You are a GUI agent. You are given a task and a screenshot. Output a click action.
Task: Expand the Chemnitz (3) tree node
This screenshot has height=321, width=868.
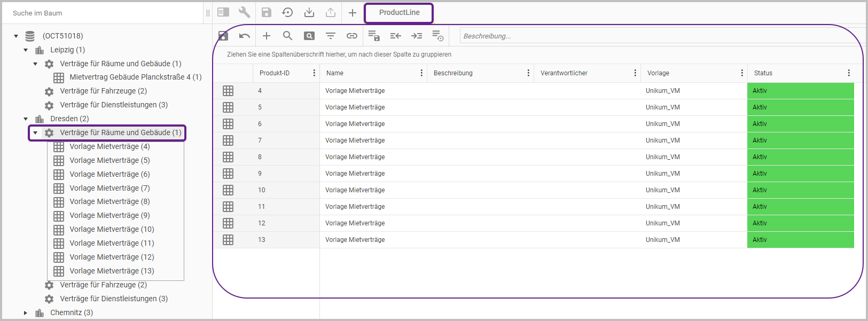click(x=26, y=313)
